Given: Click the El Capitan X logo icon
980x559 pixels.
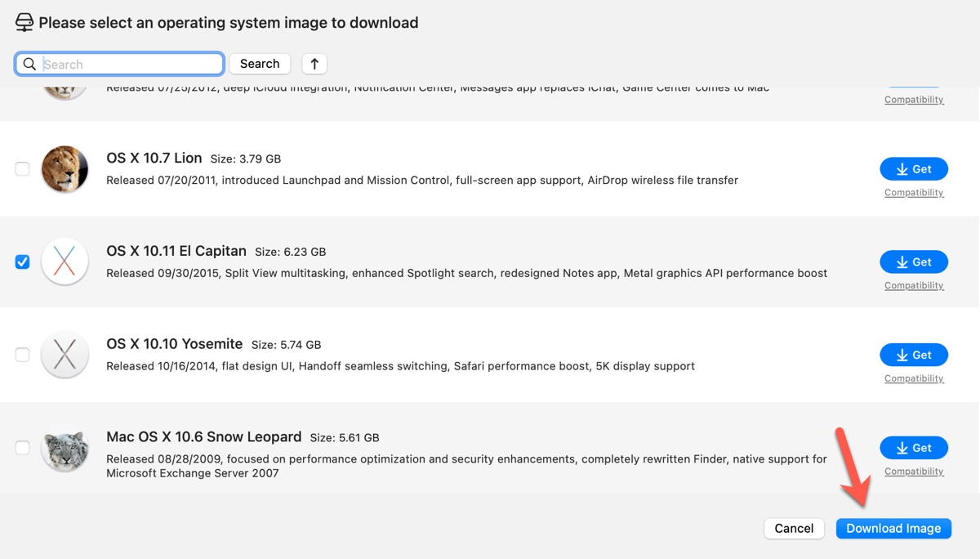Looking at the screenshot, I should pos(65,262).
